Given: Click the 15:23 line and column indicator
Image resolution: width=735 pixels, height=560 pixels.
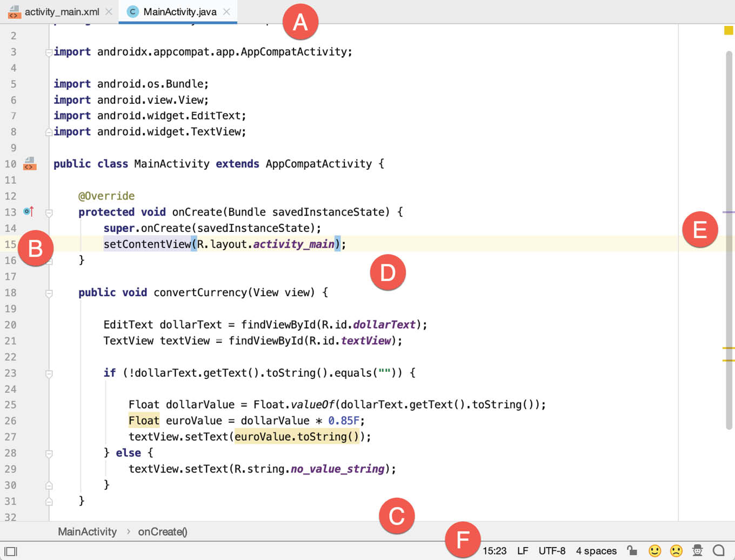Looking at the screenshot, I should pyautogui.click(x=495, y=551).
